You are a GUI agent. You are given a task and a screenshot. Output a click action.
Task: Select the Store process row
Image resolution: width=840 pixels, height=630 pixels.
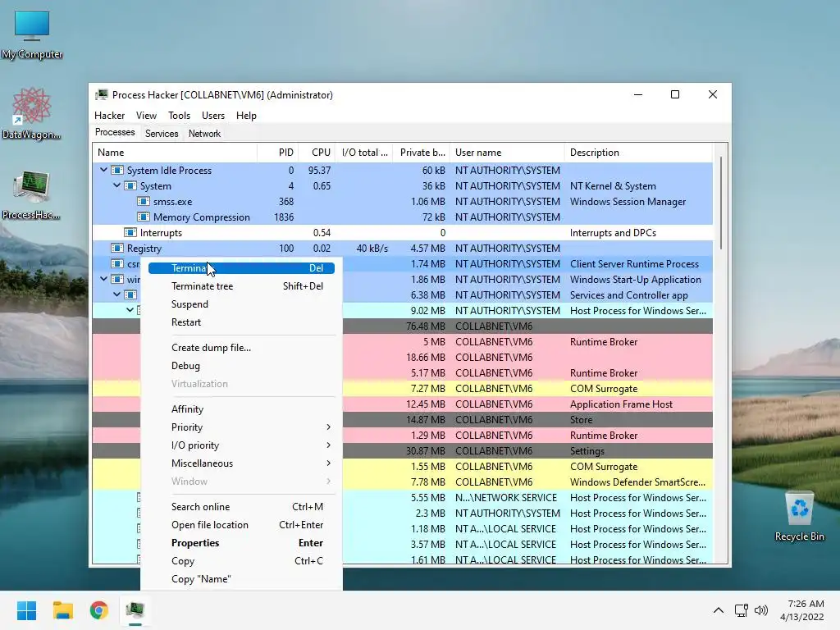coord(402,419)
